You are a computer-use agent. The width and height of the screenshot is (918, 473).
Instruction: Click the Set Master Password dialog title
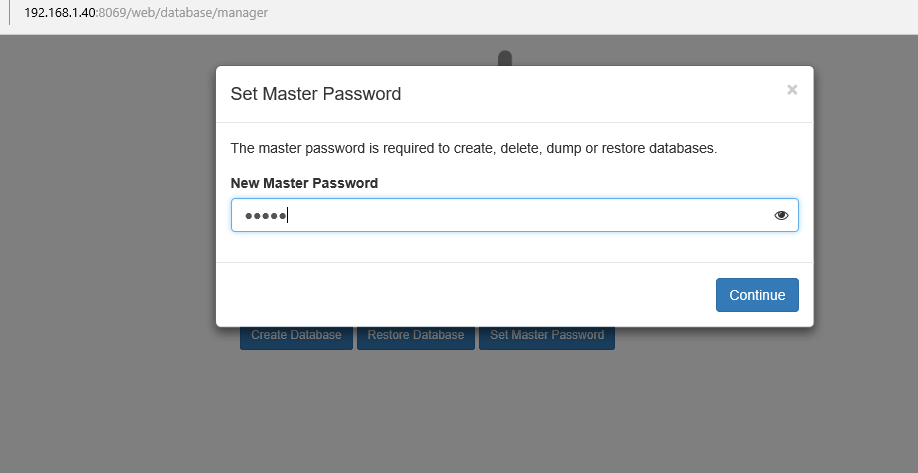pos(316,94)
